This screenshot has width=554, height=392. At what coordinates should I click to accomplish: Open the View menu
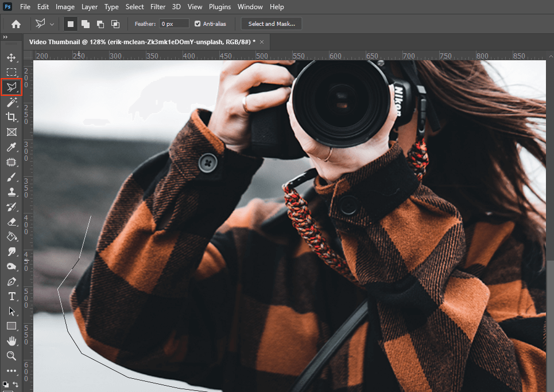[195, 7]
